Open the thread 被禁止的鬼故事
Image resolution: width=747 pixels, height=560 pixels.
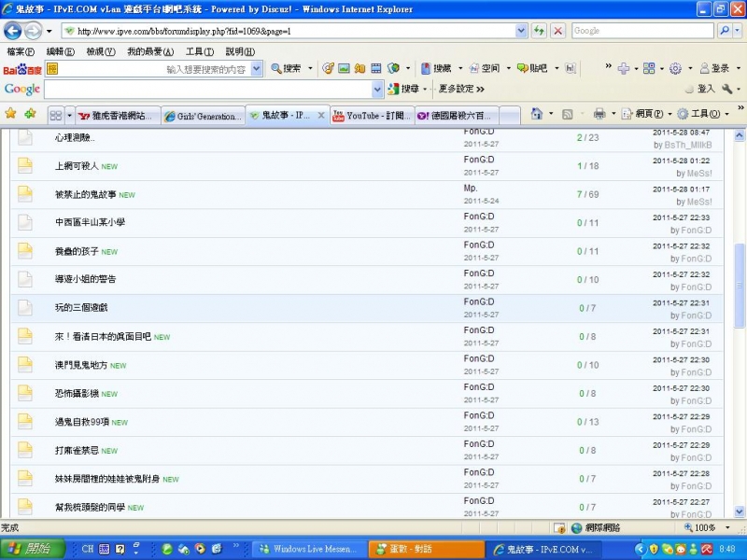pyautogui.click(x=85, y=194)
